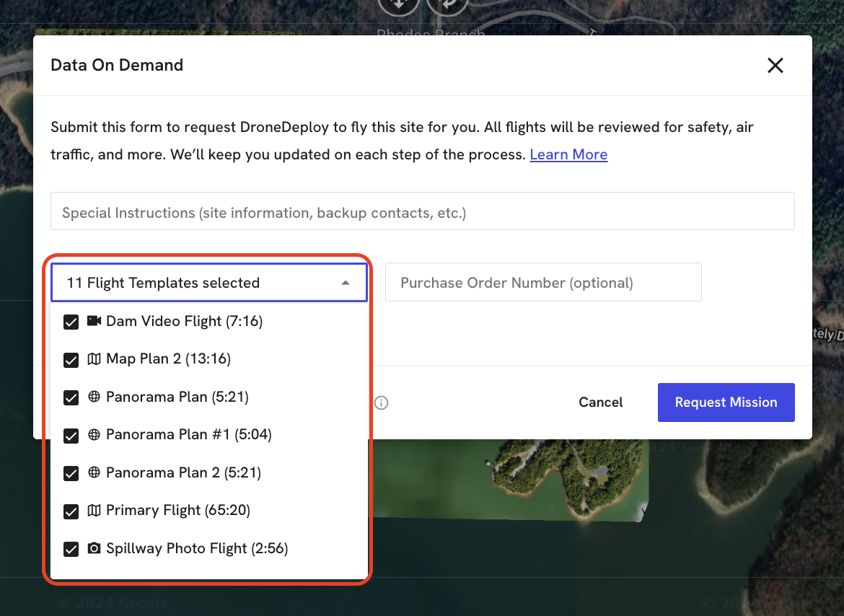Screen dimensions: 844x616
Task: Click the globe icon beside Panorama Plan
Action: pos(94,397)
